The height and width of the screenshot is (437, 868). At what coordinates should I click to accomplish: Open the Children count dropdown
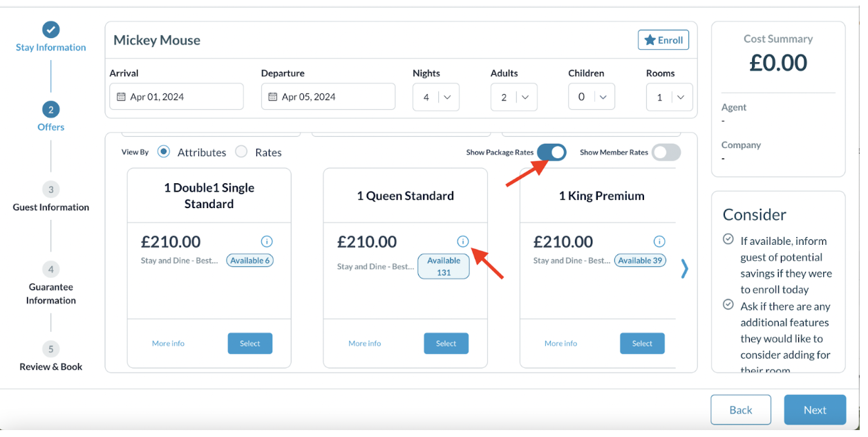592,97
